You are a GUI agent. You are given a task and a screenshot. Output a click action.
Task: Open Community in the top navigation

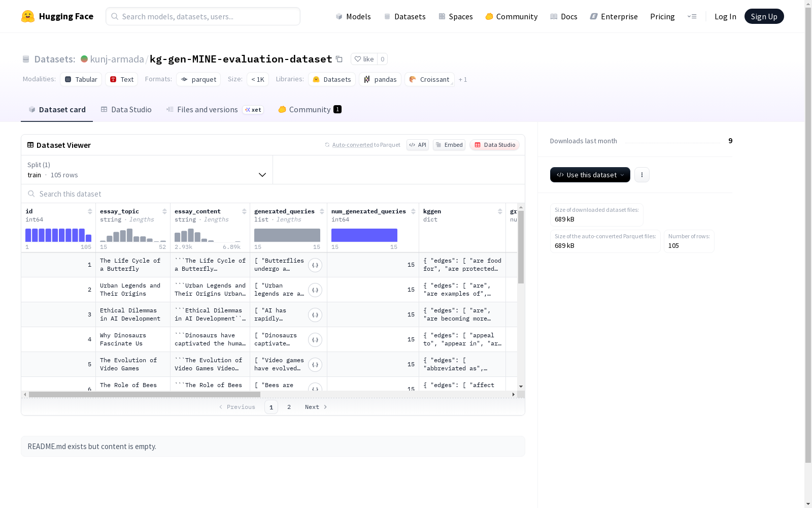click(x=512, y=16)
